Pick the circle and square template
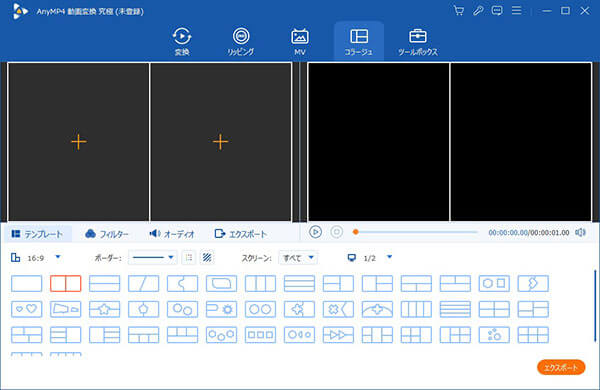This screenshot has width=600, height=390. 494,284
